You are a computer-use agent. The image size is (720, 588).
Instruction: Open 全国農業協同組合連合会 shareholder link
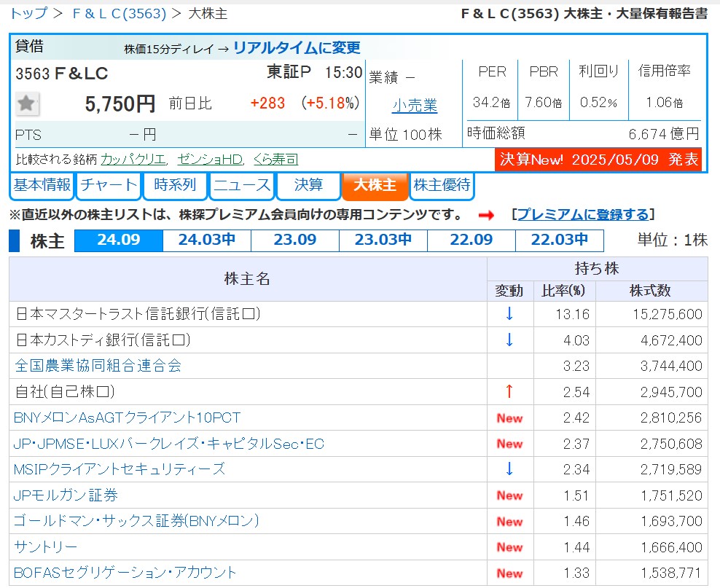point(98,365)
